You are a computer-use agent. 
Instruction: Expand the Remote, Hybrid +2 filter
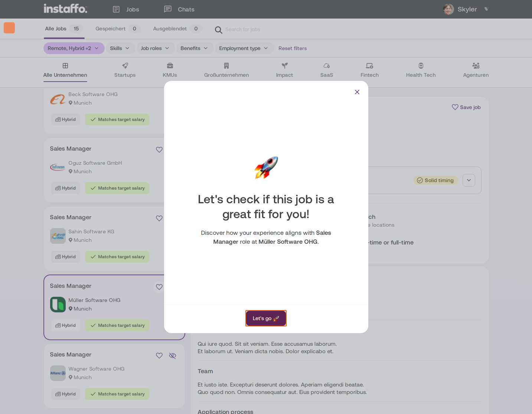(74, 48)
